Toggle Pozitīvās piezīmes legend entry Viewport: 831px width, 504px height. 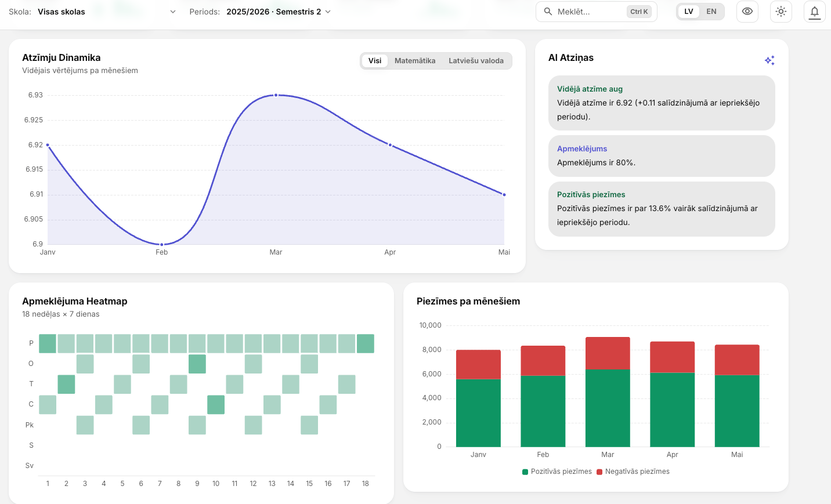[557, 472]
